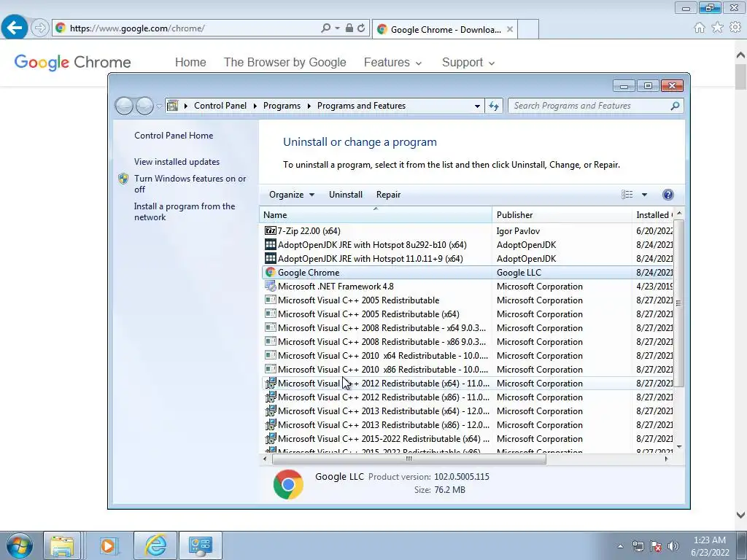Expand the arrow after Programs breadcrumb
Screen dimensions: 747x560
(309, 106)
